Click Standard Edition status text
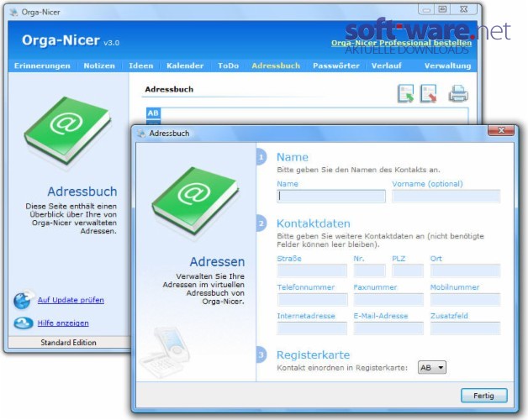The height and width of the screenshot is (420, 528). coord(68,342)
